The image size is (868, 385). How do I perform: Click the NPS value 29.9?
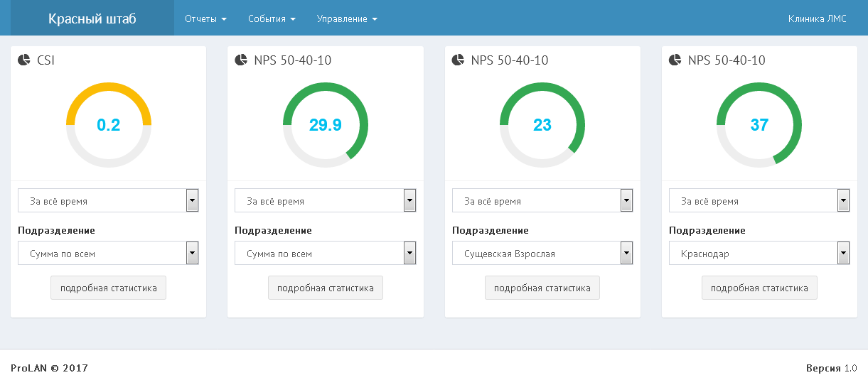click(x=325, y=125)
